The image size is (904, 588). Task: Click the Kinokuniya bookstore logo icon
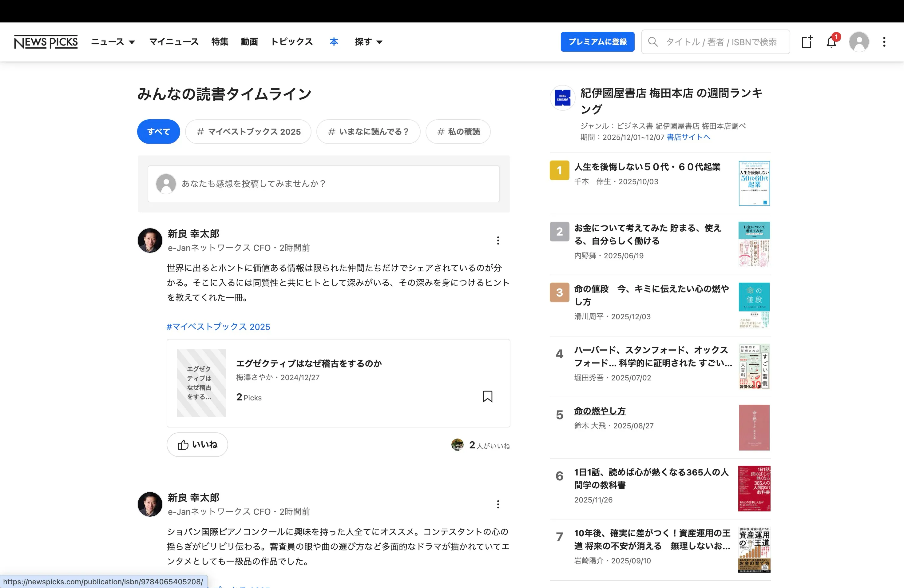[562, 97]
